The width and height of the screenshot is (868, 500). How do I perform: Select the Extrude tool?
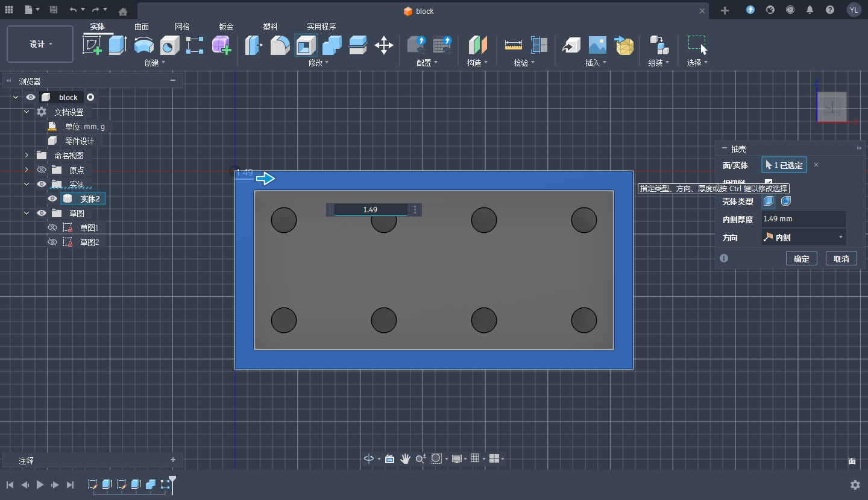click(118, 45)
